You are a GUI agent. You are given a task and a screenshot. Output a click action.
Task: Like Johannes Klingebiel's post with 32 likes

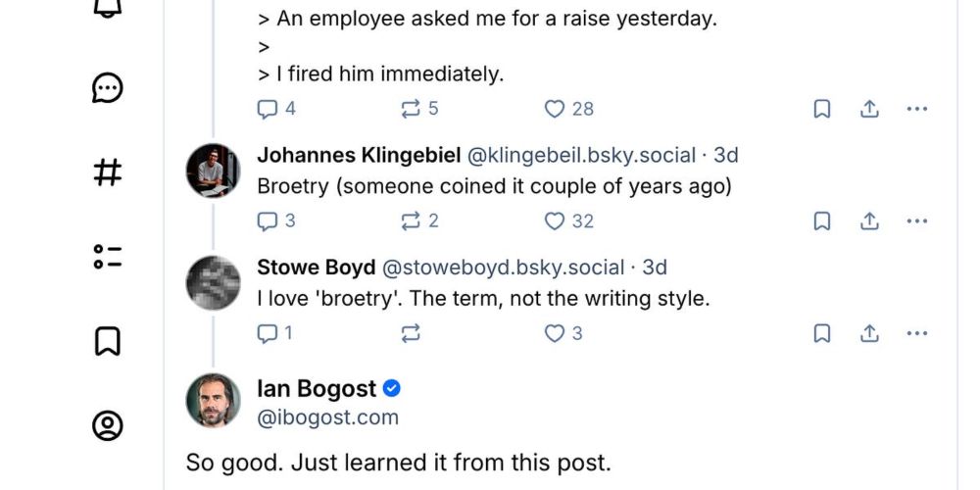tap(555, 221)
